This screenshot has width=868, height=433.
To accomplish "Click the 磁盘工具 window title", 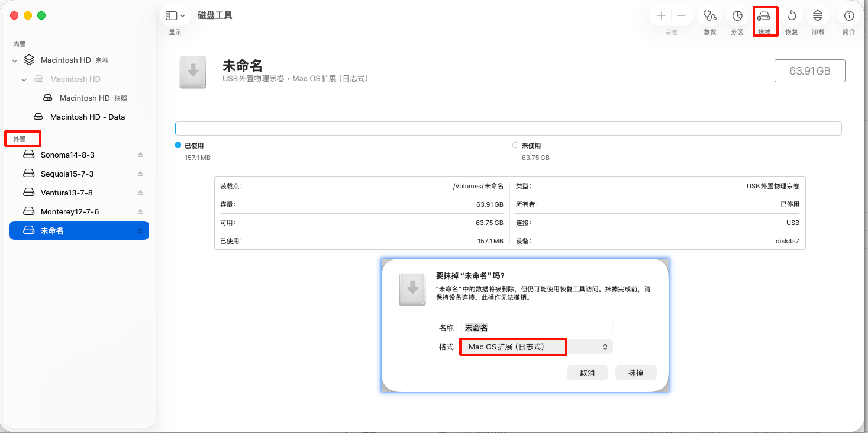I will [x=215, y=15].
